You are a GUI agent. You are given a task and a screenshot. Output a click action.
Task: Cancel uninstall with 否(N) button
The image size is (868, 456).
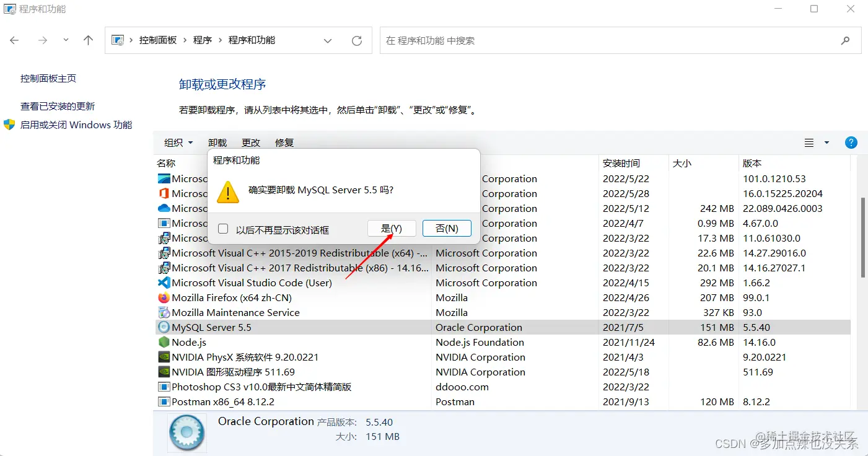pos(447,228)
